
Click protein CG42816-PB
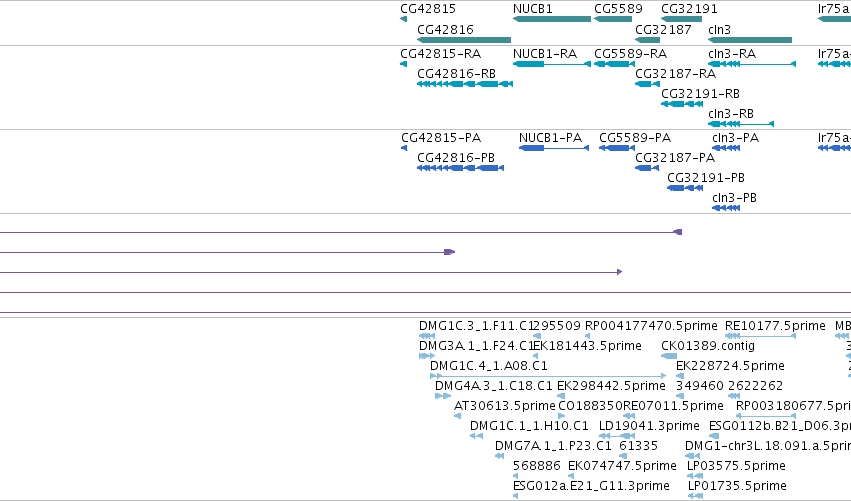[x=456, y=158]
